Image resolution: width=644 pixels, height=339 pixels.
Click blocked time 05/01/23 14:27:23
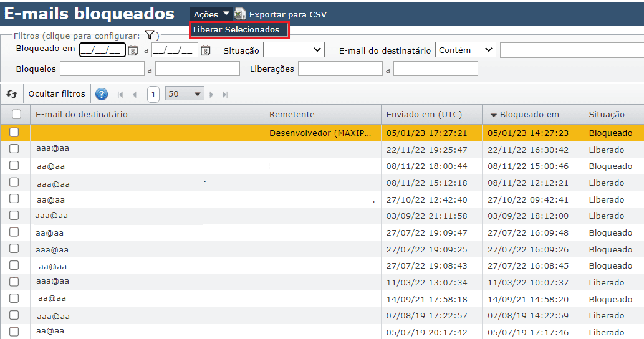pos(528,133)
